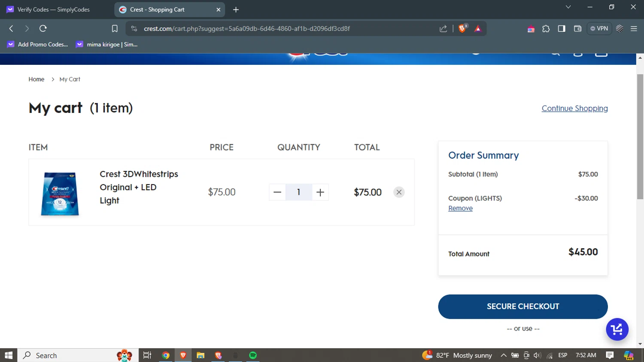Click My Cart breadcrumb
The width and height of the screenshot is (644, 362).
point(70,79)
